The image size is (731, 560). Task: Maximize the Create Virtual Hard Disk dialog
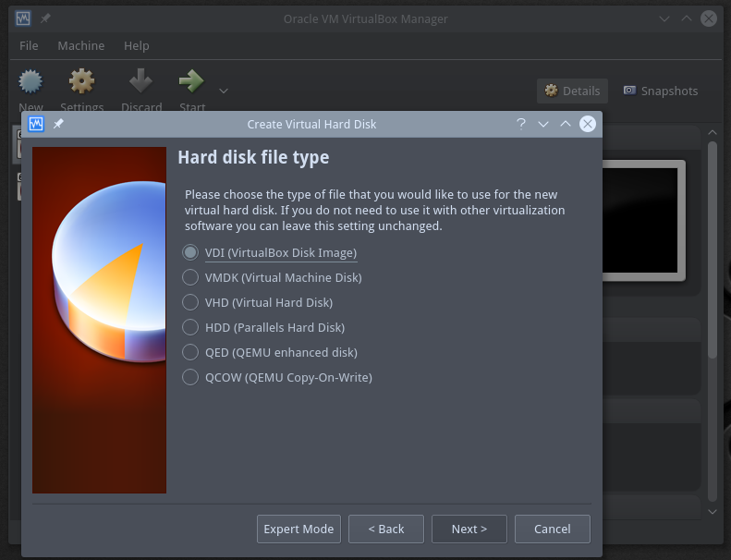coord(566,124)
